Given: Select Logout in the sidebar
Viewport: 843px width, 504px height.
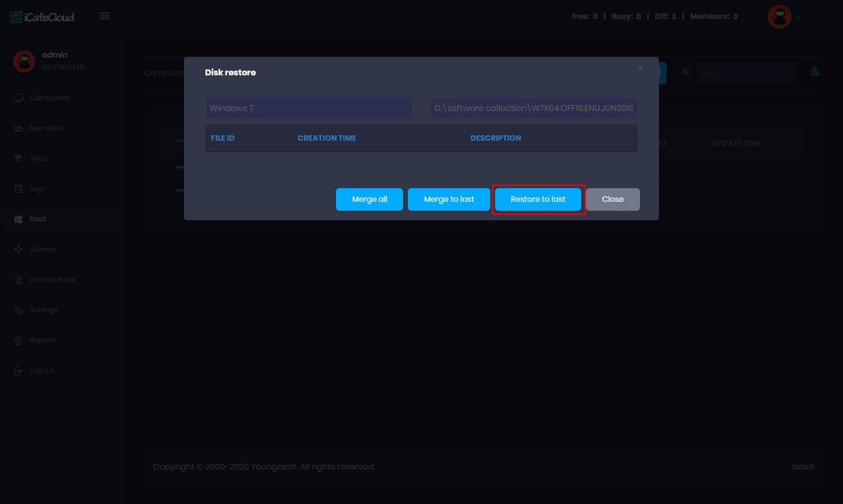Looking at the screenshot, I should (x=42, y=370).
